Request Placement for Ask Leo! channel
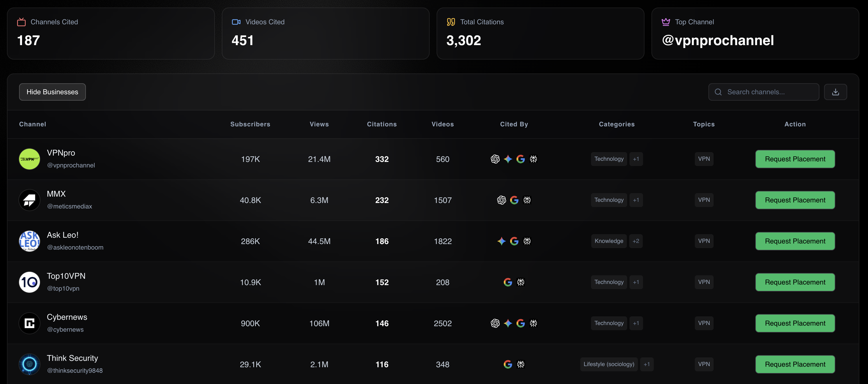Screen dimensions: 868x384 (795, 241)
